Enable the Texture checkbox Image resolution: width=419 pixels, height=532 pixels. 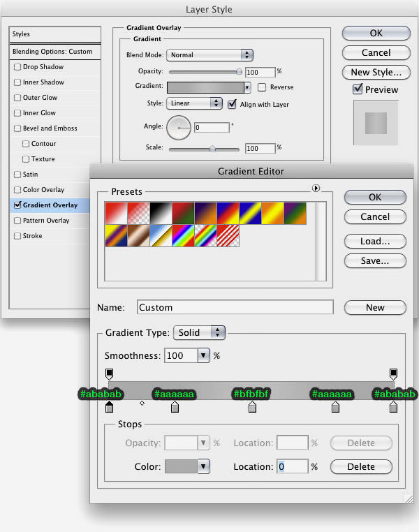pyautogui.click(x=26, y=158)
